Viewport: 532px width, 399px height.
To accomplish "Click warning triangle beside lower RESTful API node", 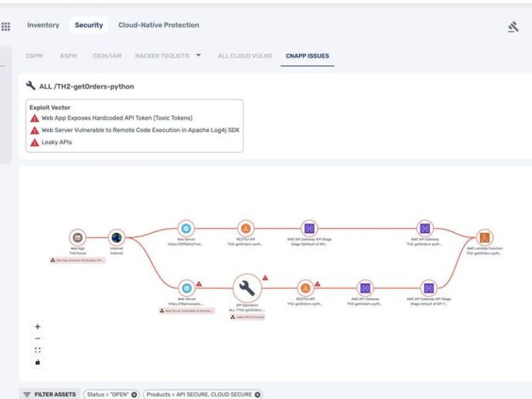I will [317, 283].
